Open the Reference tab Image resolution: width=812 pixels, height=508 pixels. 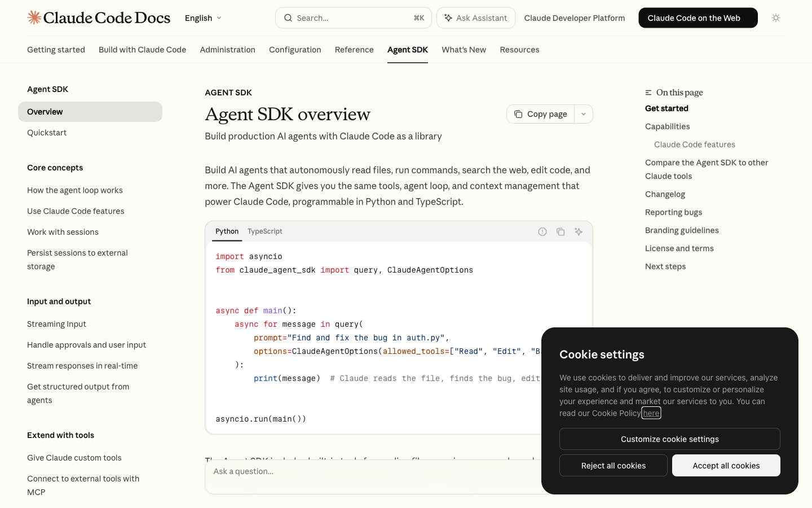click(354, 50)
